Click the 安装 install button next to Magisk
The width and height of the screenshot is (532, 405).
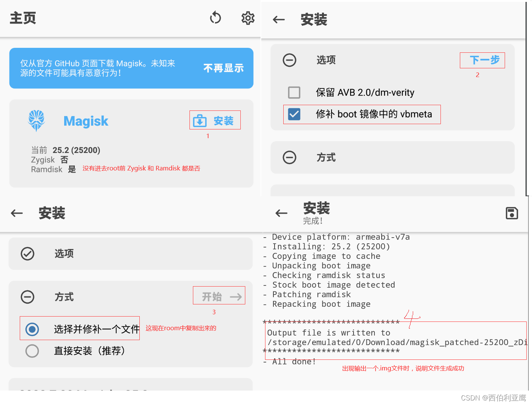click(215, 120)
